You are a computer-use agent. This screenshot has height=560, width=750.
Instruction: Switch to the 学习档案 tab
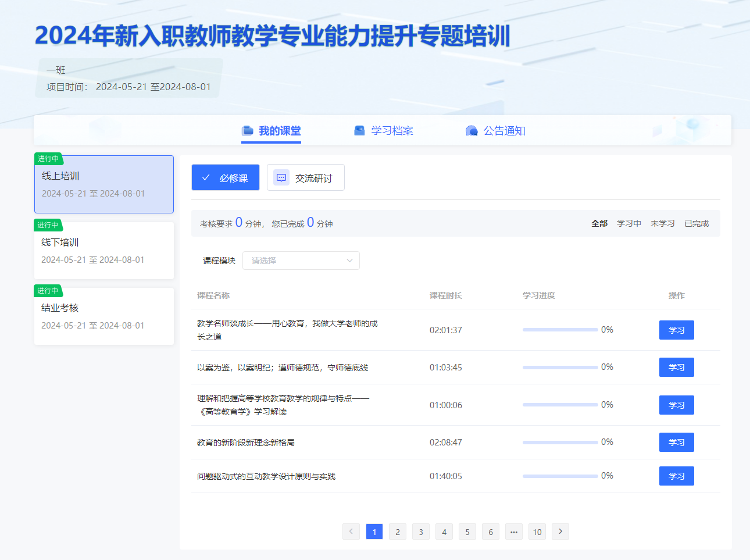(391, 131)
